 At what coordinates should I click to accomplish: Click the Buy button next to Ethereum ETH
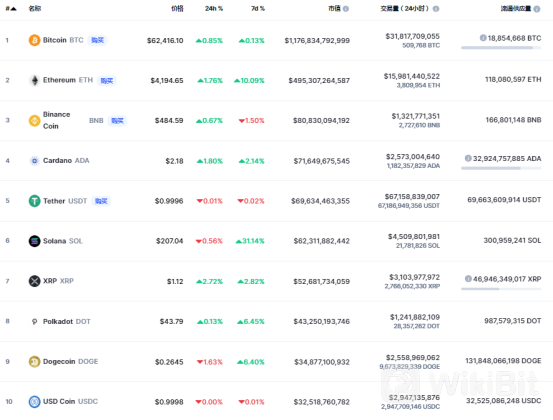(x=107, y=81)
